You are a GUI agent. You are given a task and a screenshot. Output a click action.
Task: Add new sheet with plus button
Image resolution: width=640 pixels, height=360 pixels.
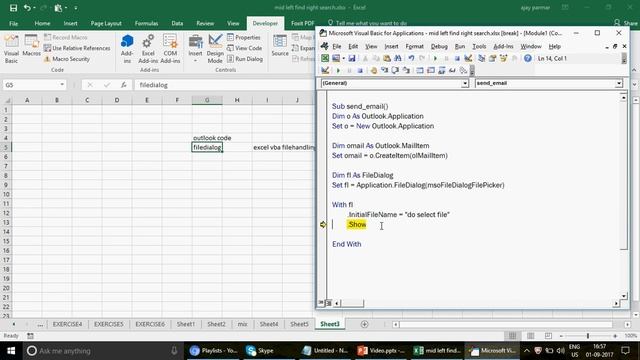point(364,324)
